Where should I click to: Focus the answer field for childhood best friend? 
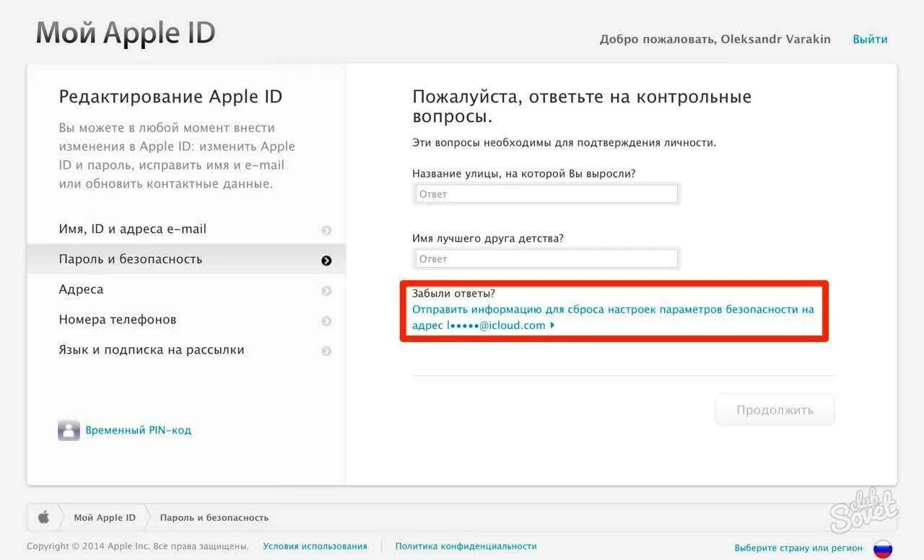coord(546,258)
